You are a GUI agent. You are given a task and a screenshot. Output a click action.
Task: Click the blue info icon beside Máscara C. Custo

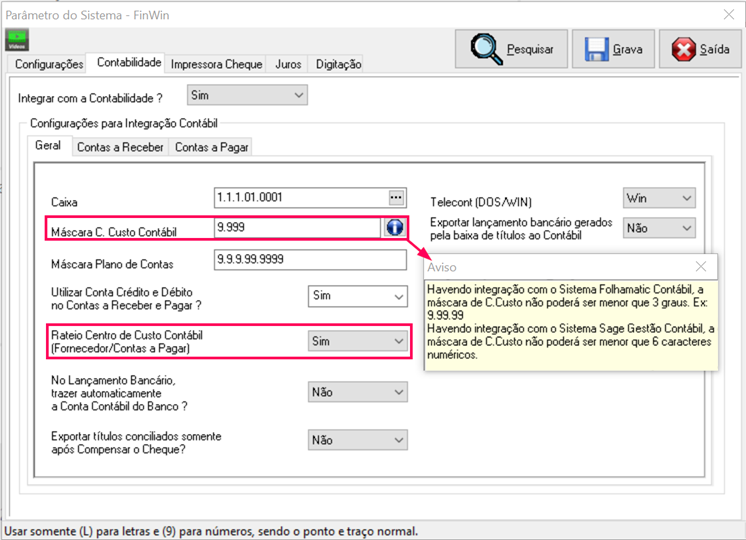point(395,228)
